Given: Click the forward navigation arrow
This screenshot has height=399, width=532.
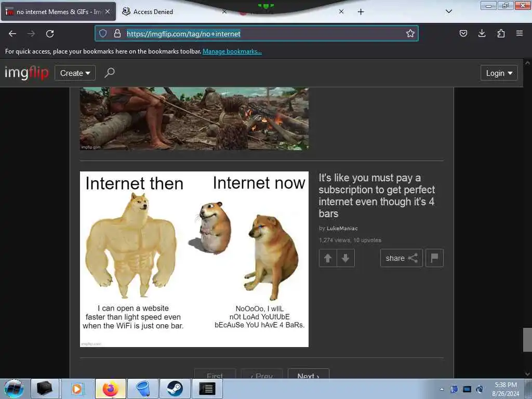Looking at the screenshot, I should (31, 34).
